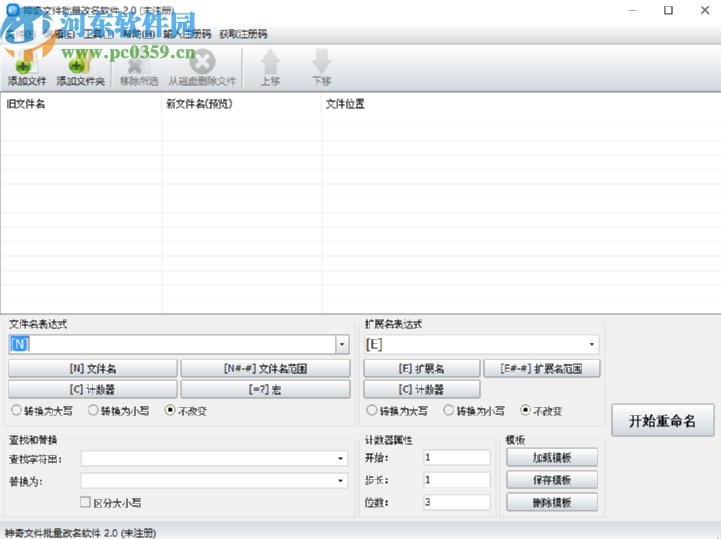Viewport: 721px width, 539px height.
Task: Click the [=?] 宏 button
Action: [x=265, y=390]
